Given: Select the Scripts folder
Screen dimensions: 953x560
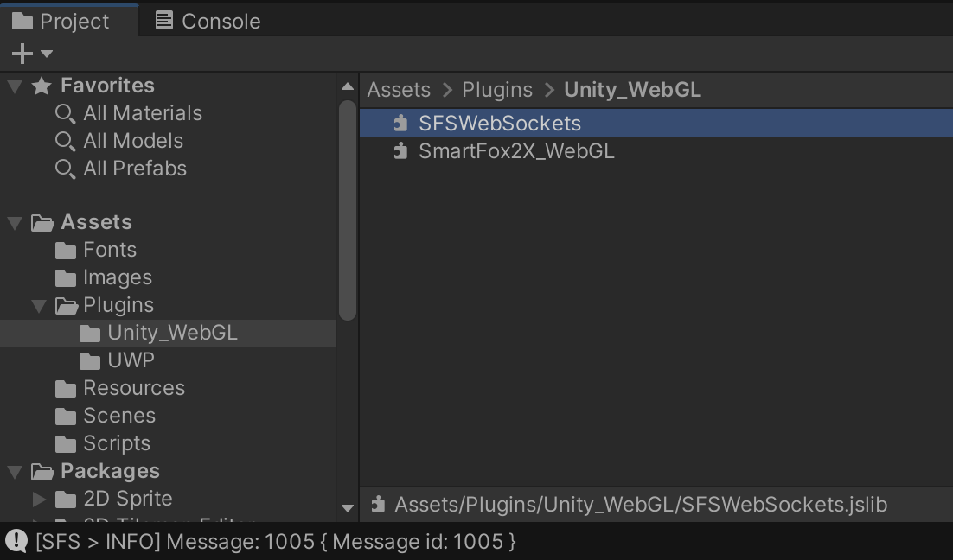Looking at the screenshot, I should click(x=117, y=443).
